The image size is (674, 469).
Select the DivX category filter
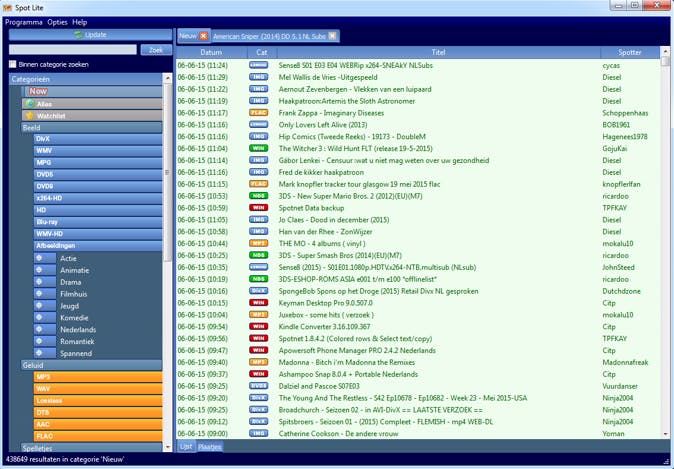(x=98, y=139)
